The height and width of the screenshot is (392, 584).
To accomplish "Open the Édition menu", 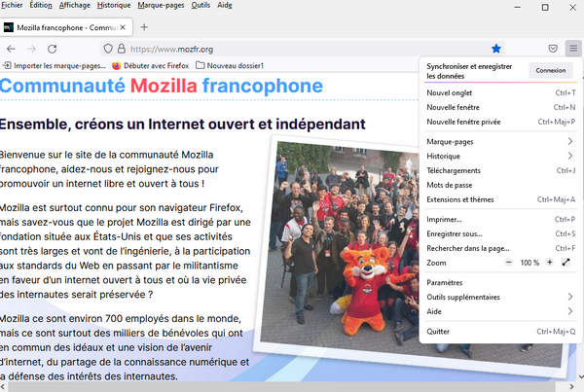I will [41, 5].
